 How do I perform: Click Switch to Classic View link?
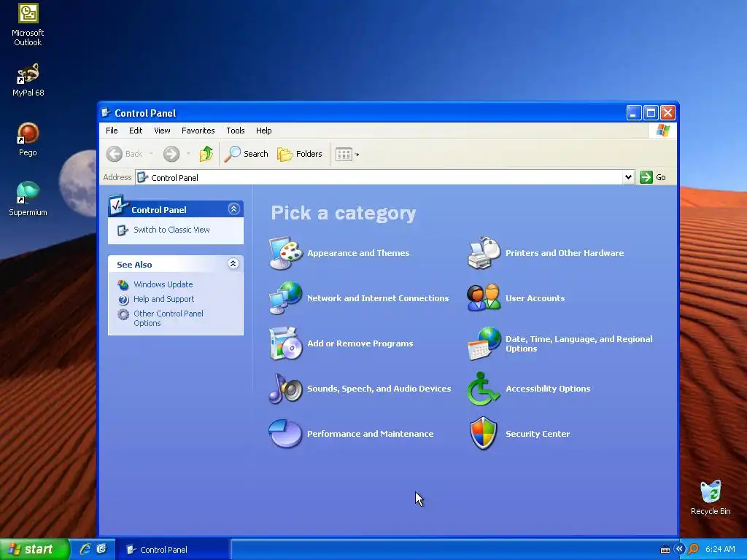(x=171, y=230)
